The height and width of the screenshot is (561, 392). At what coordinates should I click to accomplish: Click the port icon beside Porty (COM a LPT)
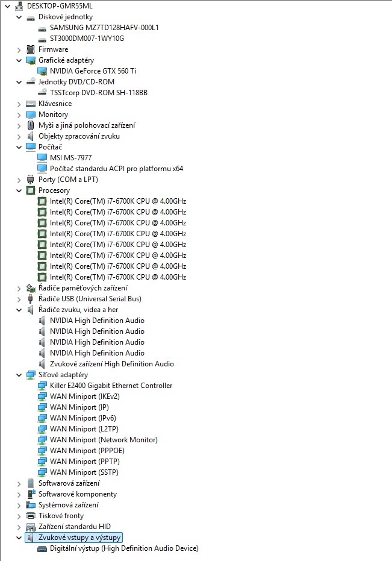pyautogui.click(x=31, y=180)
